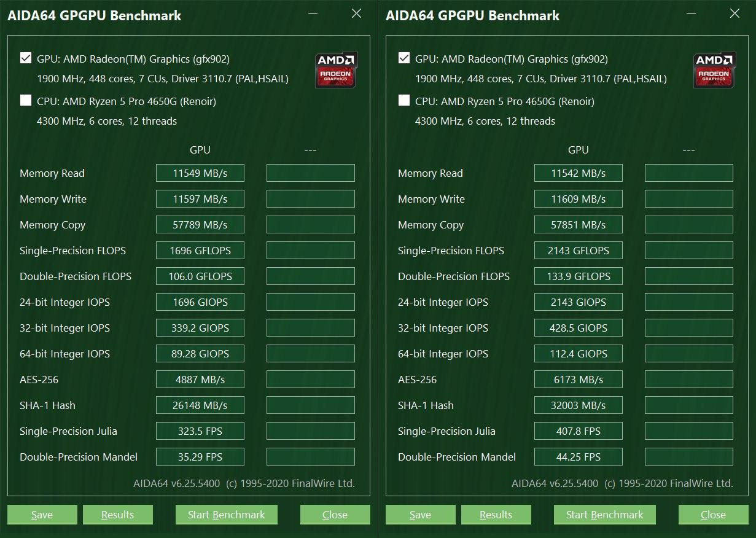Viewport: 756px width, 538px height.
Task: Click empty second-column Memory Read field, left window
Action: point(311,173)
